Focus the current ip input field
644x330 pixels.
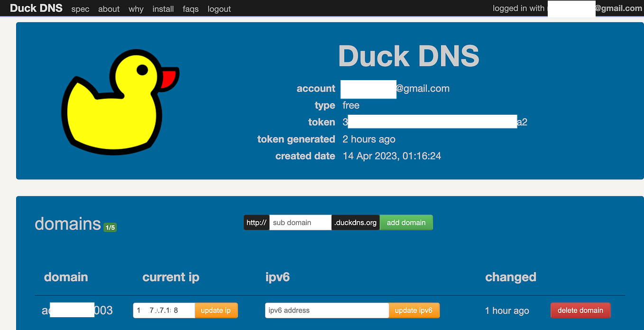[164, 311]
